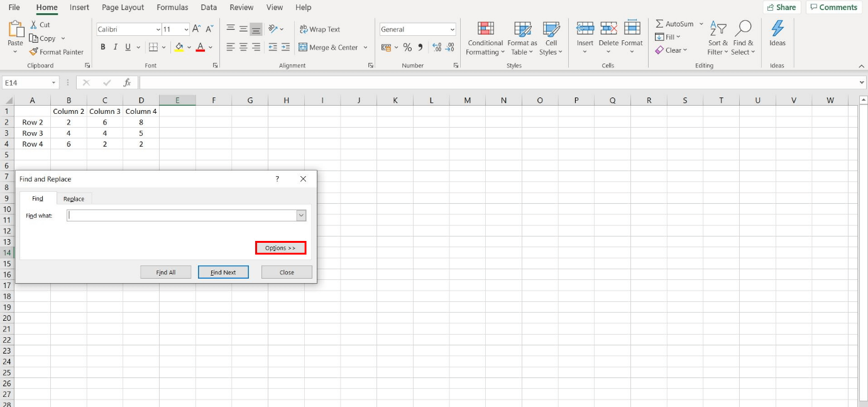The width and height of the screenshot is (868, 407).
Task: Click the Options >> button
Action: 280,248
